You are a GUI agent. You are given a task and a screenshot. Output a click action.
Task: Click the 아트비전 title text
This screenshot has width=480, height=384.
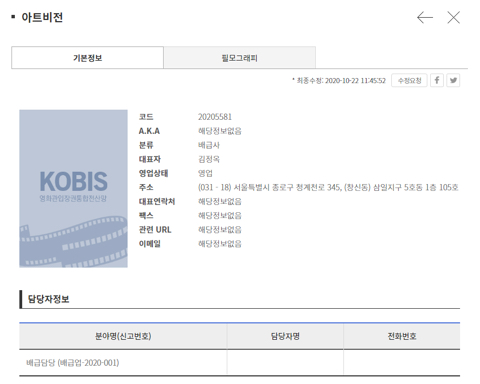pyautogui.click(x=42, y=17)
